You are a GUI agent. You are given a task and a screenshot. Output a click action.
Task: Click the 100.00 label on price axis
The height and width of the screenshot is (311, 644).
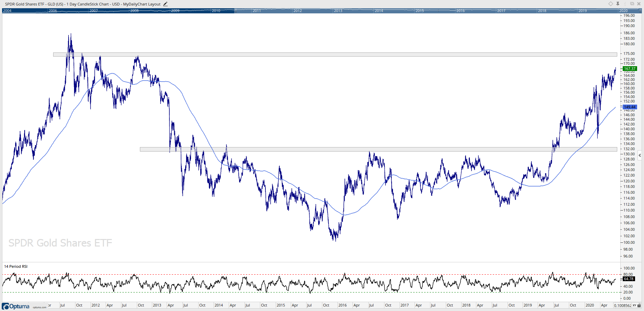[629, 242]
